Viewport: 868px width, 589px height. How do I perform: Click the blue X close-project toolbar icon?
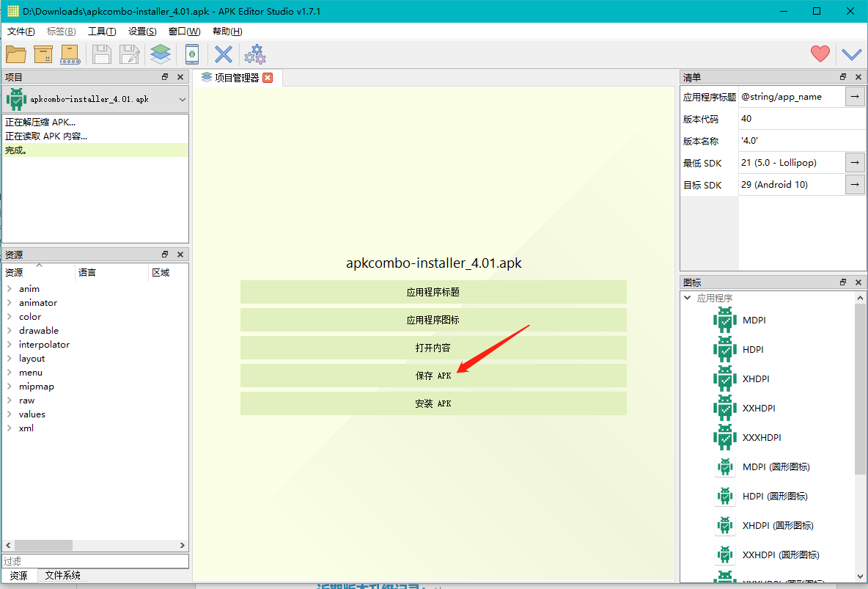tap(224, 54)
